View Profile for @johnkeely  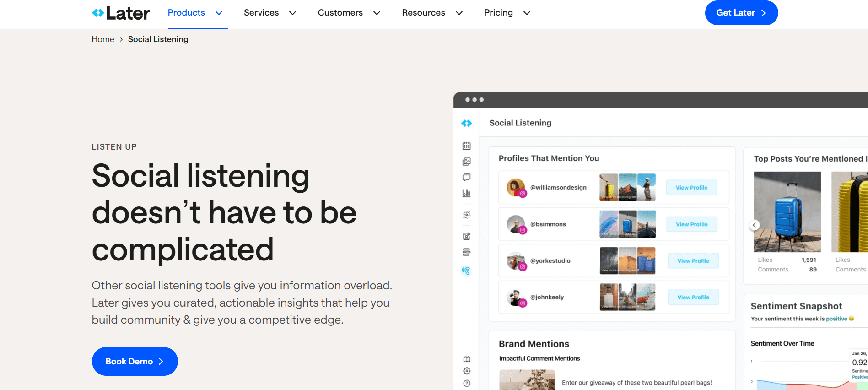point(693,297)
